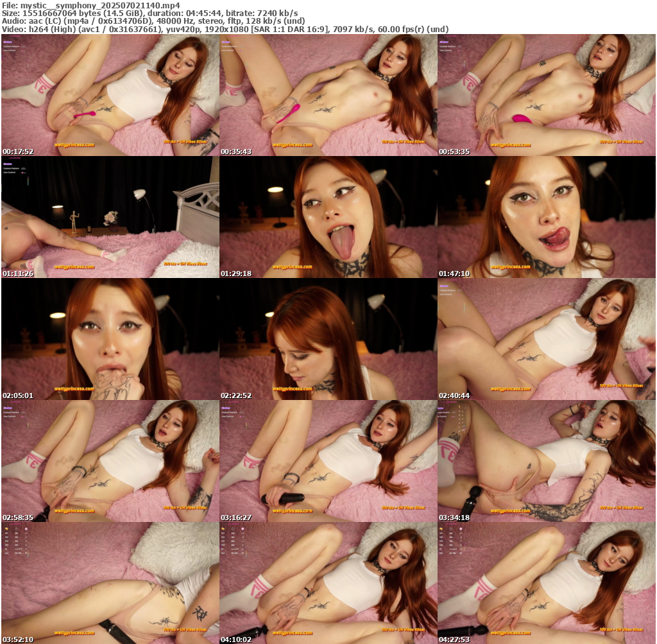
Task: Click the Video codec info line
Action: [x=225, y=30]
